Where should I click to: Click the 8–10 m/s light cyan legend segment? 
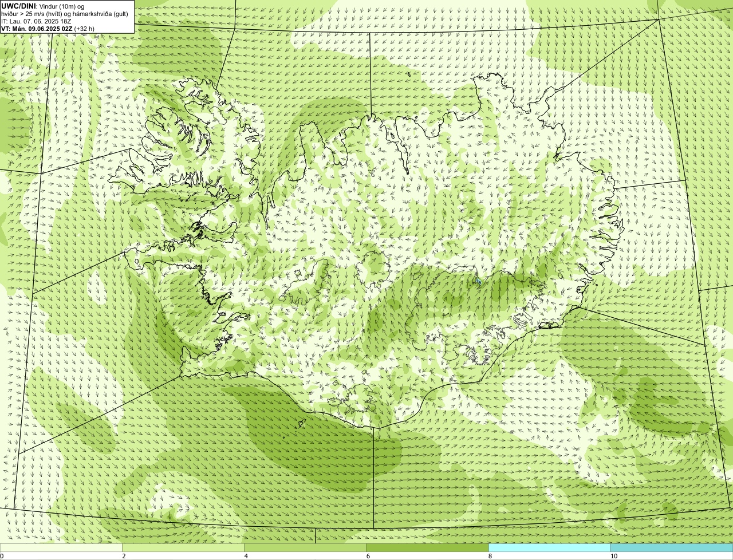tap(550, 547)
